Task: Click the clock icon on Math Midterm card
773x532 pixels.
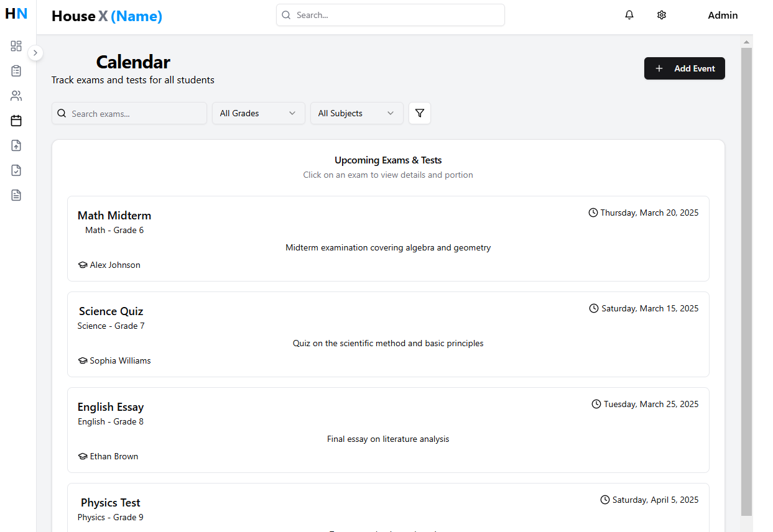Action: [x=593, y=213]
